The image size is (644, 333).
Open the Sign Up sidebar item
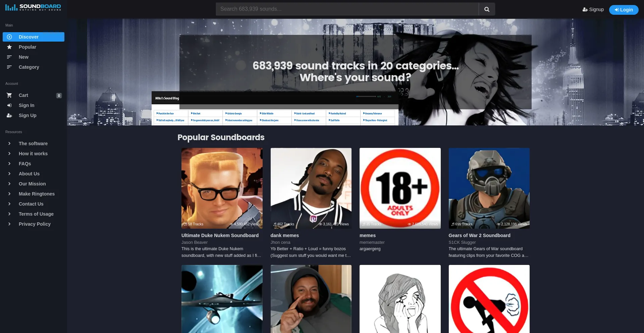(34, 115)
